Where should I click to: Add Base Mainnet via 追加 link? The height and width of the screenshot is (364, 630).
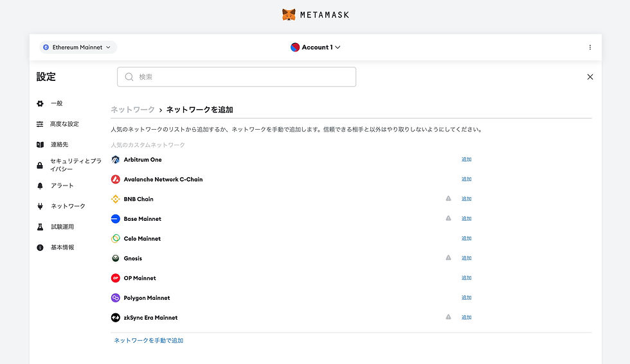[466, 219]
